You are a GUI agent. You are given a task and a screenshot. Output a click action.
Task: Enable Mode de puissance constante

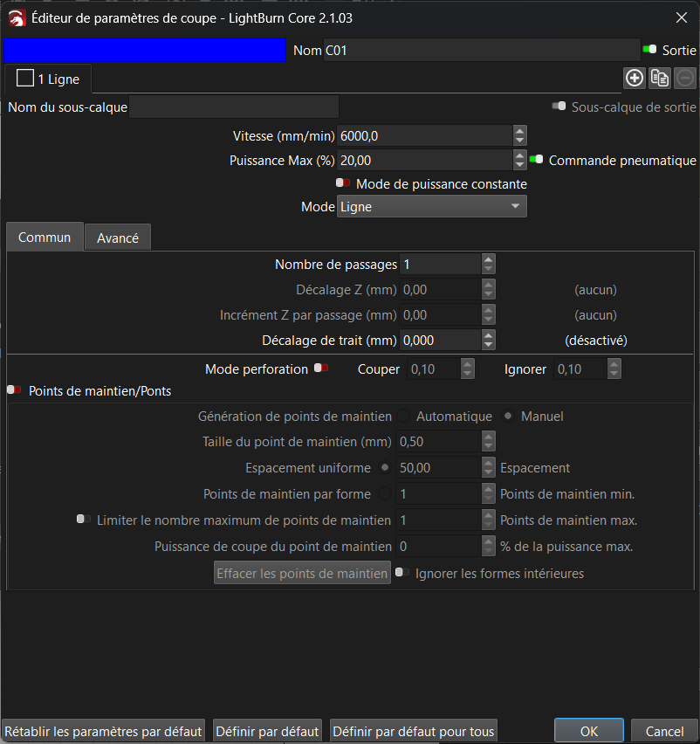pos(342,183)
